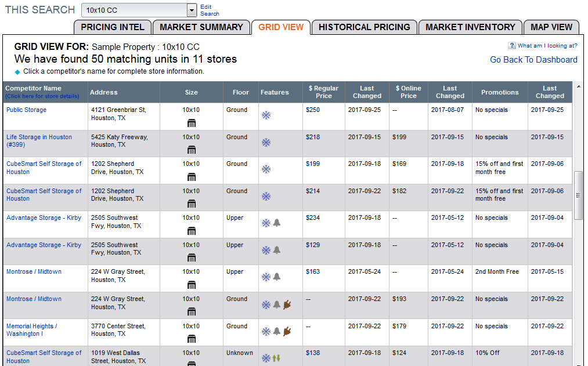Open the Public Storage competitor link
Image resolution: width=588 pixels, height=366 pixels.
coord(27,110)
